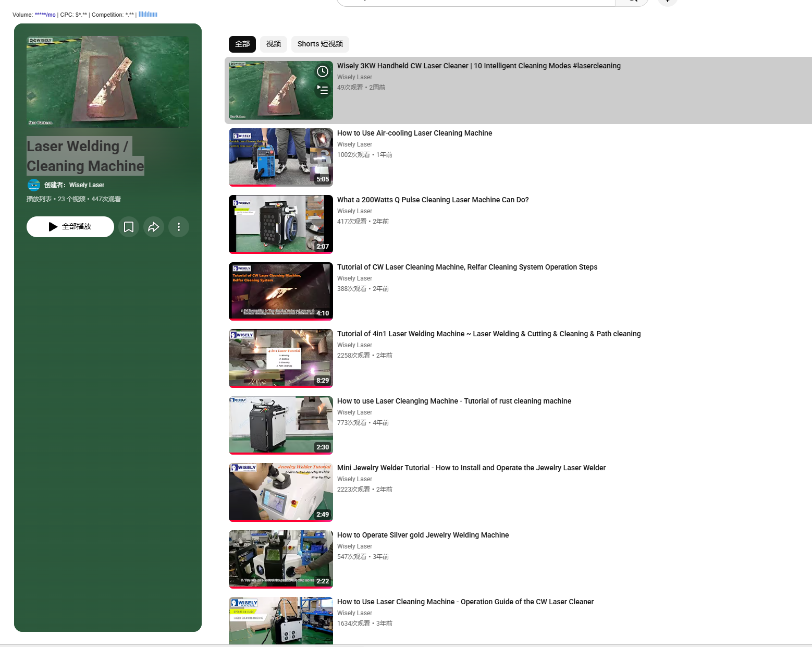
Task: Add the Wisely 3KW video to queue
Action: [323, 90]
